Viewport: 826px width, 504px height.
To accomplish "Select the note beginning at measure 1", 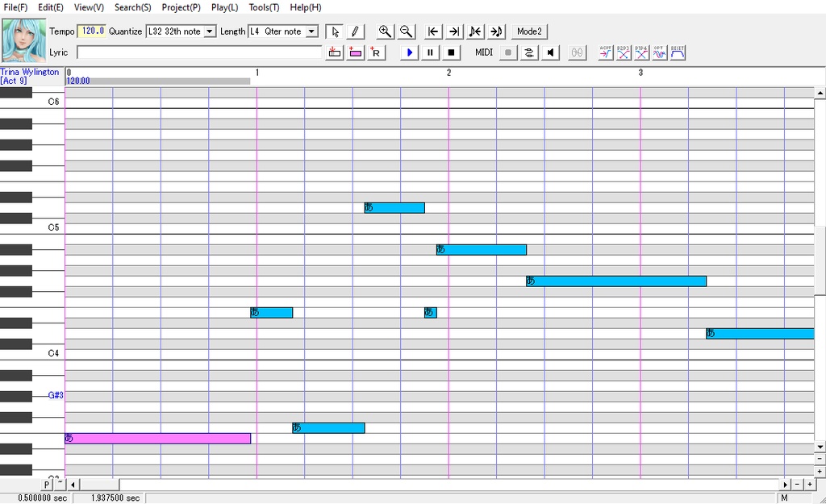I will 271,312.
